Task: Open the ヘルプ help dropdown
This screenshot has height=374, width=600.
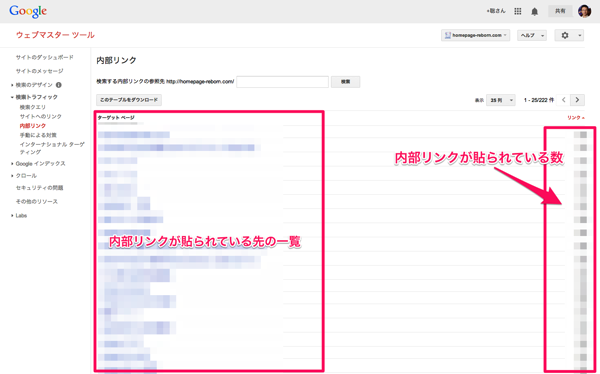Action: coord(532,35)
